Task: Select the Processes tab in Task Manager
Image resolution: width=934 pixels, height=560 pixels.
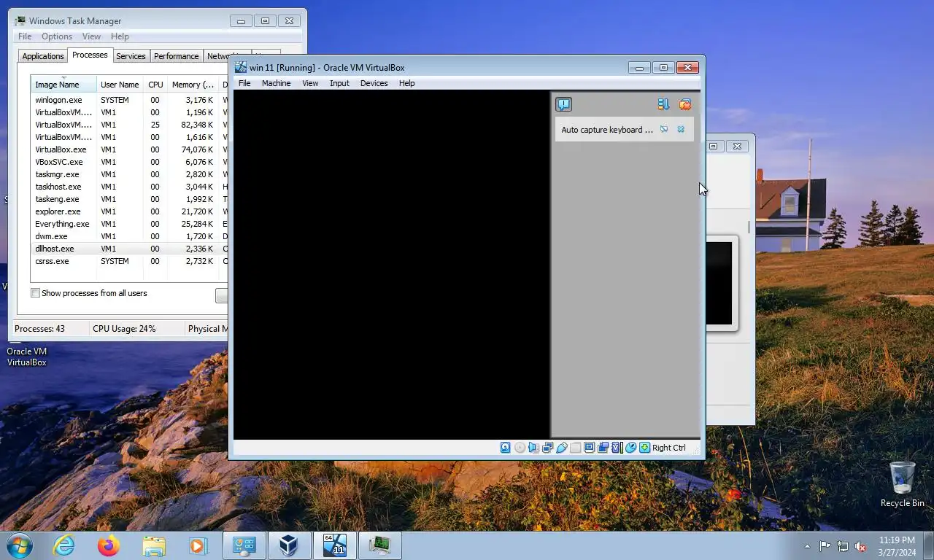Action: [x=90, y=55]
